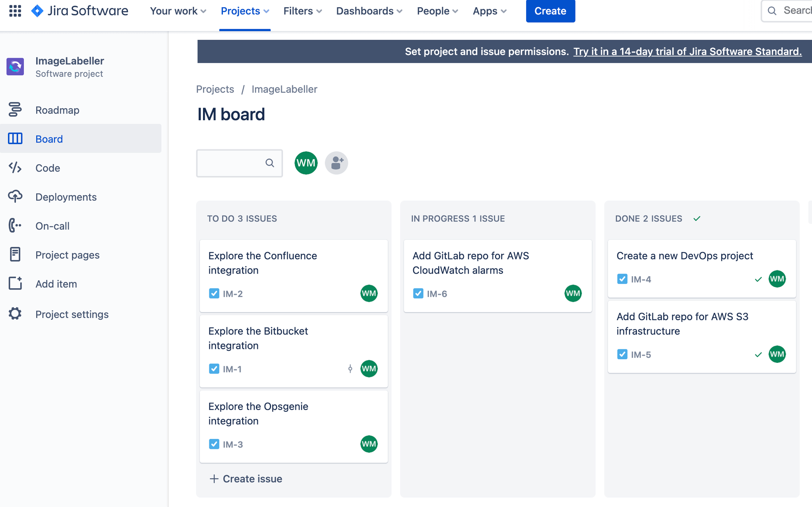The width and height of the screenshot is (812, 507).
Task: Toggle the IM-6 issue checkbox
Action: 418,293
